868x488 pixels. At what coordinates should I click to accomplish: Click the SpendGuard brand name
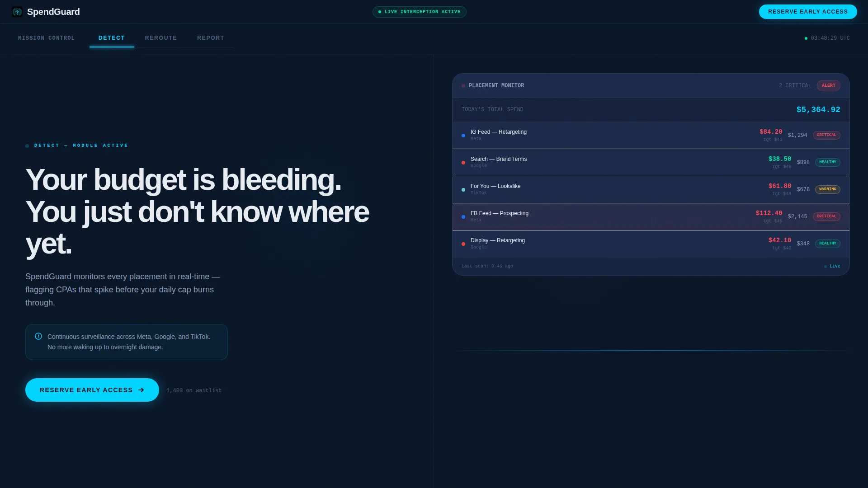(53, 12)
